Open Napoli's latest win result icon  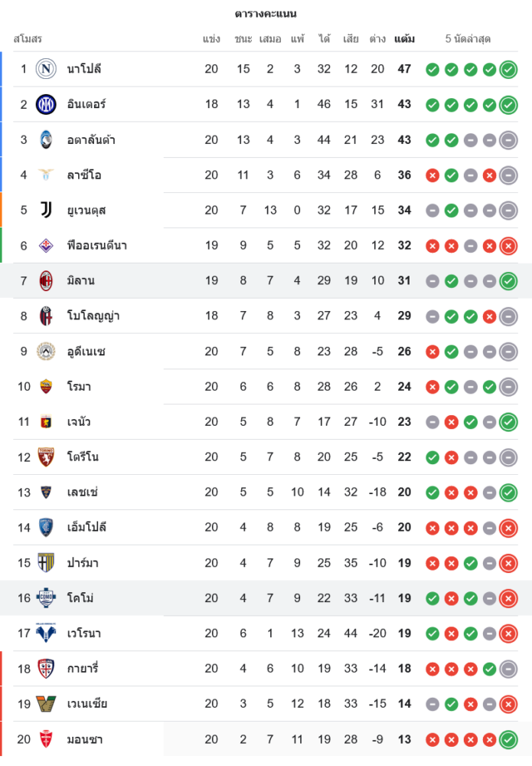pos(508,70)
